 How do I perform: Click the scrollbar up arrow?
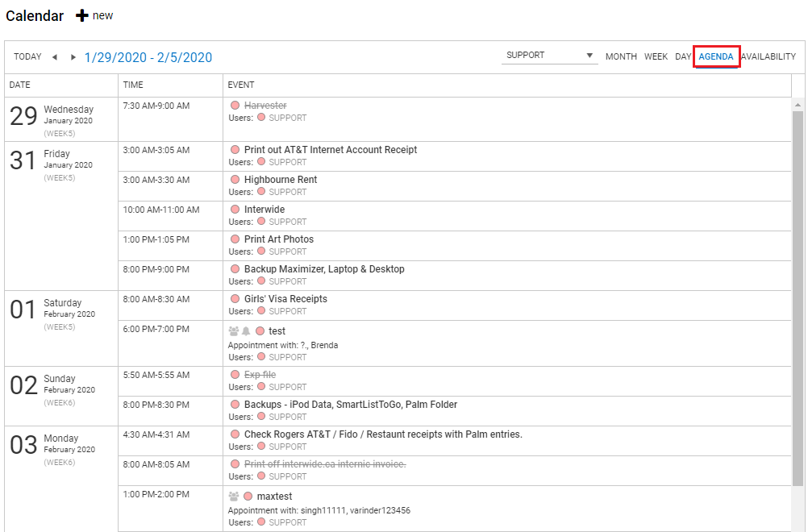798,105
